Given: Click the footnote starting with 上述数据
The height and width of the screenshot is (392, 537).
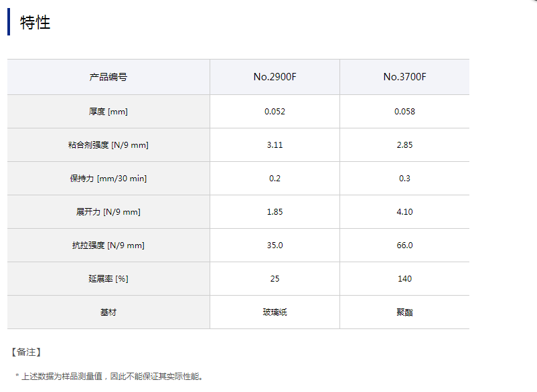Looking at the screenshot, I should (x=111, y=377).
